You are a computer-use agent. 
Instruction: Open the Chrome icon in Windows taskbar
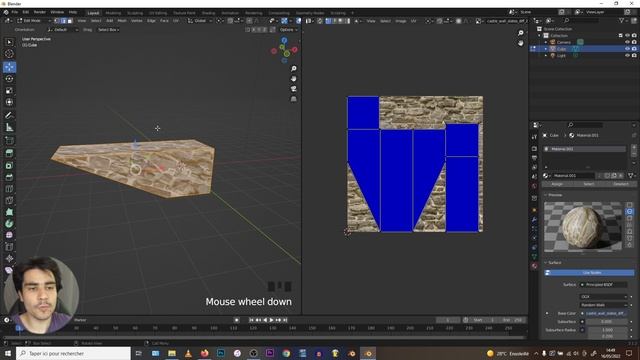point(286,353)
